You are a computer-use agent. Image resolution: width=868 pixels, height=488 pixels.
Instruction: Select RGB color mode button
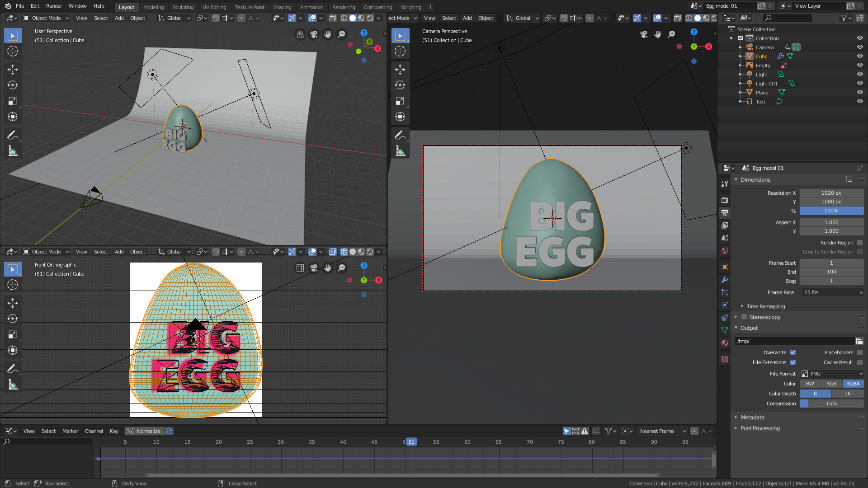tap(831, 384)
